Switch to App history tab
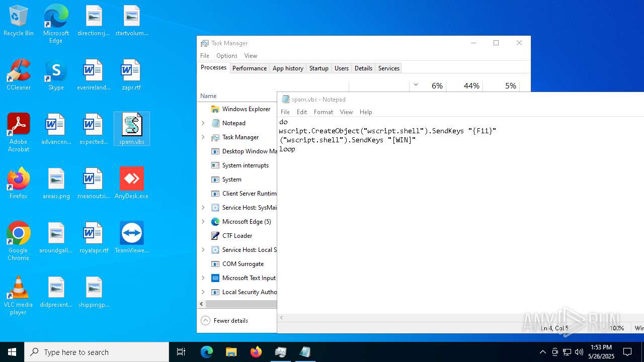This screenshot has height=362, width=644. [x=288, y=68]
